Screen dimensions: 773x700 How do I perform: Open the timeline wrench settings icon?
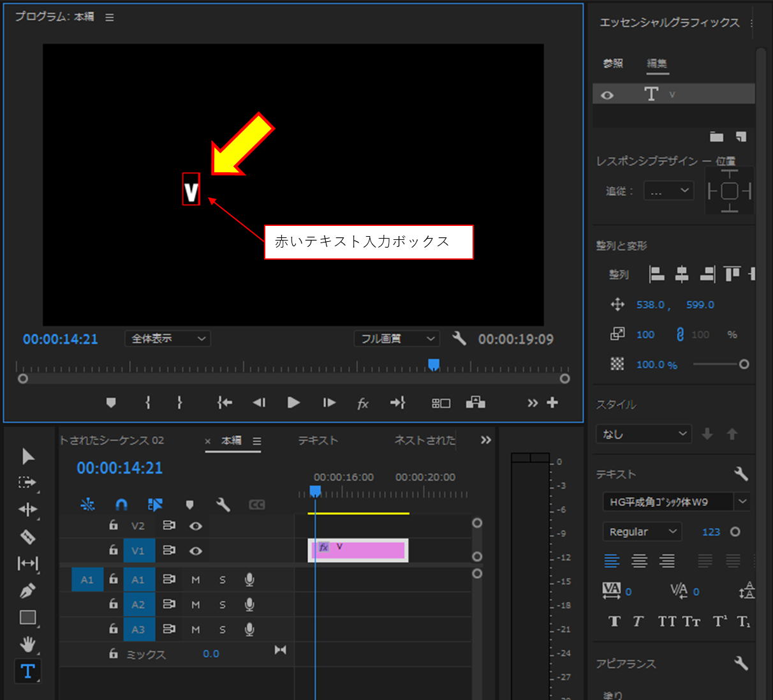[x=223, y=504]
